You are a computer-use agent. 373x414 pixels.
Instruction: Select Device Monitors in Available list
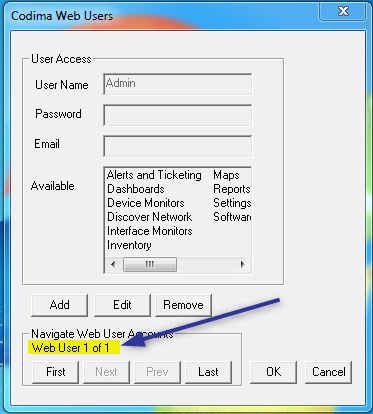(x=146, y=203)
